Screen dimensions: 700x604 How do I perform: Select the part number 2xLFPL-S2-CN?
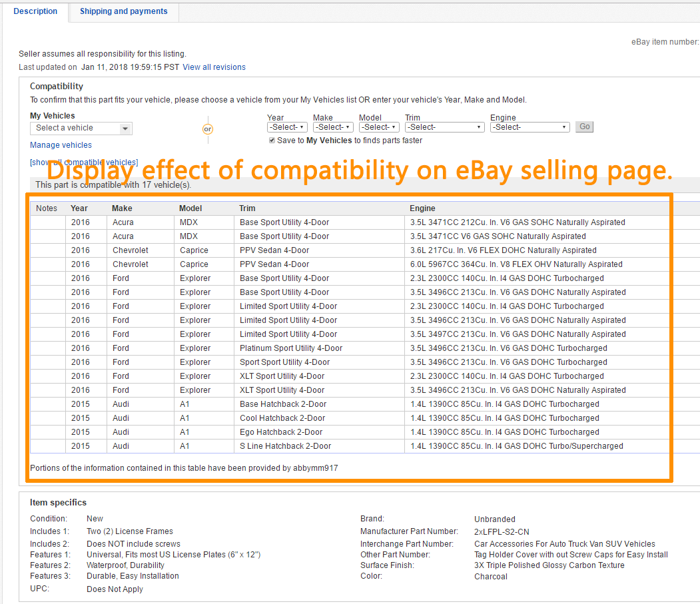point(502,531)
